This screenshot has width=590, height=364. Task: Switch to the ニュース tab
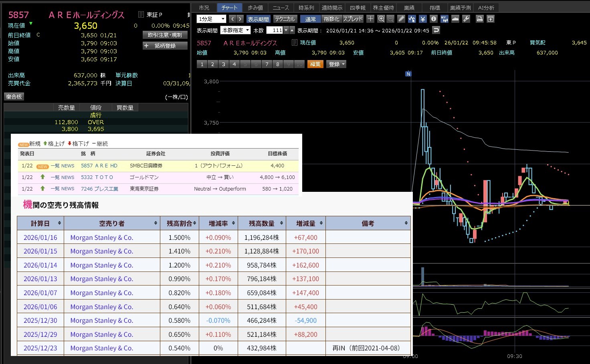tap(281, 8)
